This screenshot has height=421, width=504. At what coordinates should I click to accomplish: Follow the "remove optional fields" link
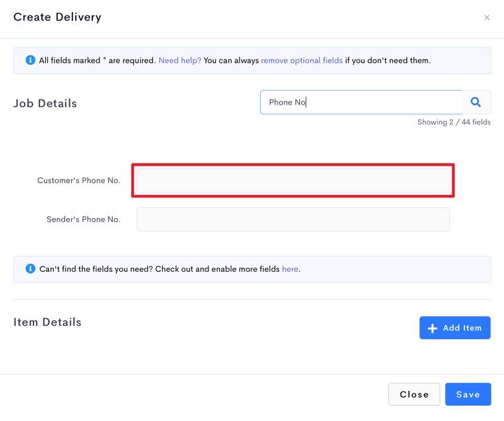(302, 61)
